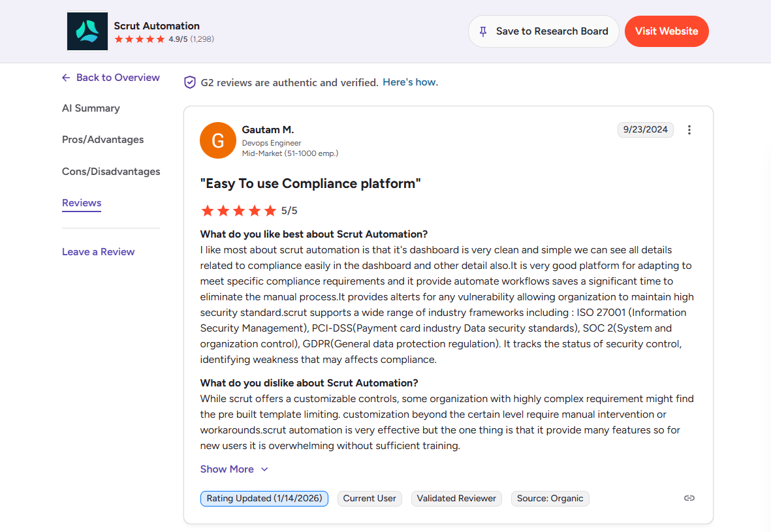The width and height of the screenshot is (771, 532).
Task: Toggle the Validated Reviewer chip
Action: point(456,498)
